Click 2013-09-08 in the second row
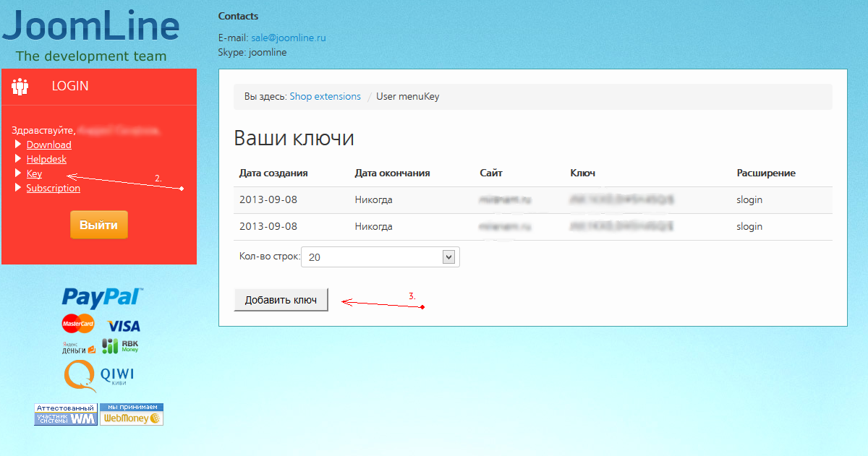Image resolution: width=868 pixels, height=456 pixels. coord(268,226)
